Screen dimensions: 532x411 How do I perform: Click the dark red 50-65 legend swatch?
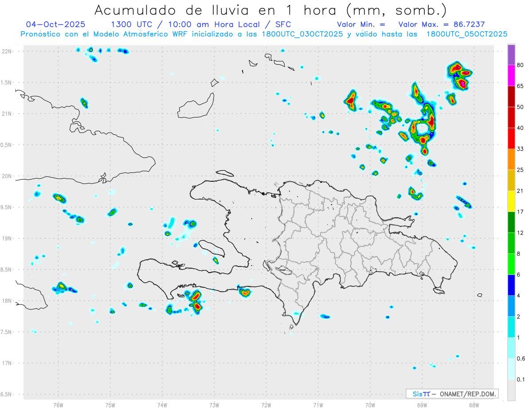[x=511, y=97]
